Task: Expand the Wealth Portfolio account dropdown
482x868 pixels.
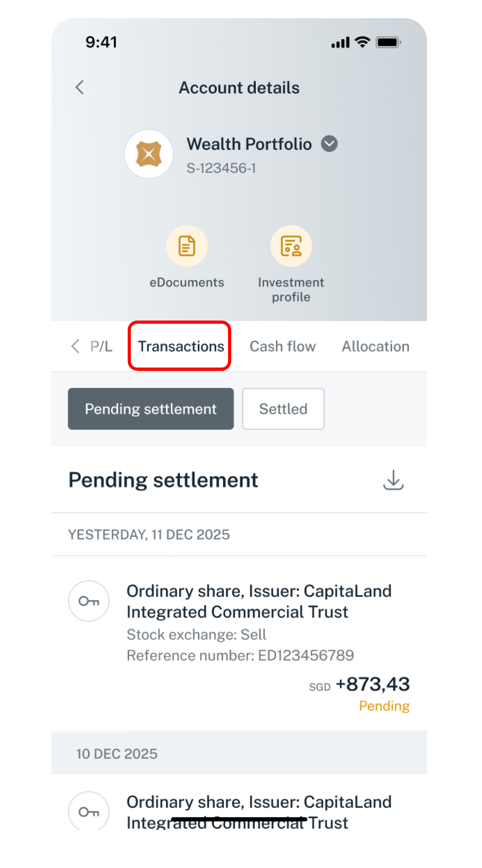Action: click(329, 144)
